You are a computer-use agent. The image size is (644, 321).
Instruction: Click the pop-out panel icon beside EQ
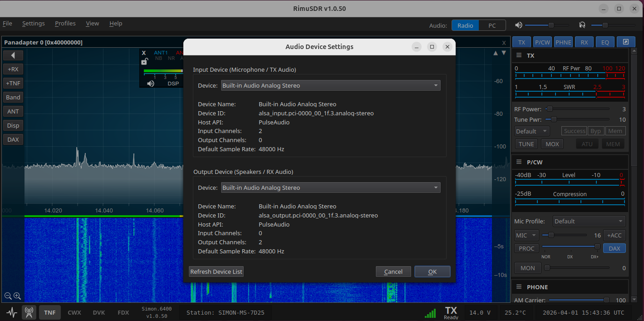[626, 42]
